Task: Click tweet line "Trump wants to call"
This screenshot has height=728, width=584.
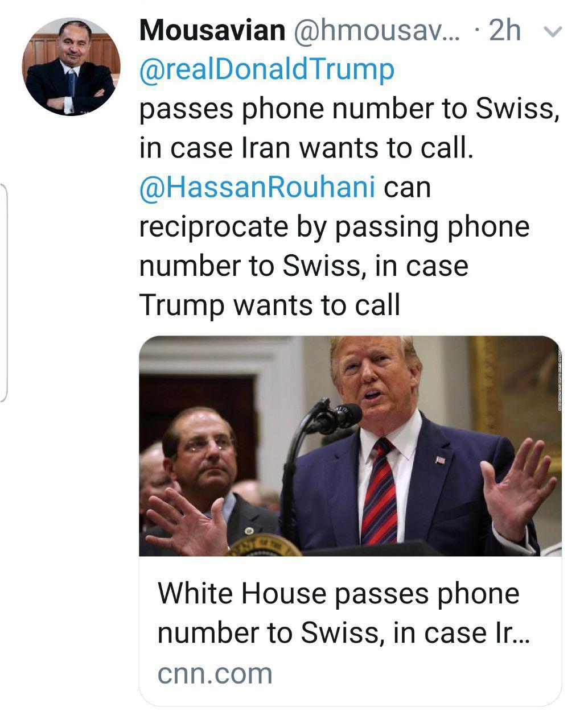Action: click(x=270, y=305)
